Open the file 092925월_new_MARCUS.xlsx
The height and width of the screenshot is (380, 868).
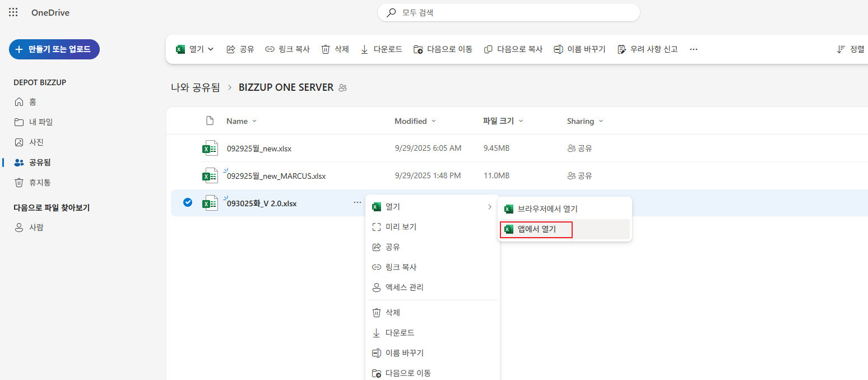pos(276,176)
